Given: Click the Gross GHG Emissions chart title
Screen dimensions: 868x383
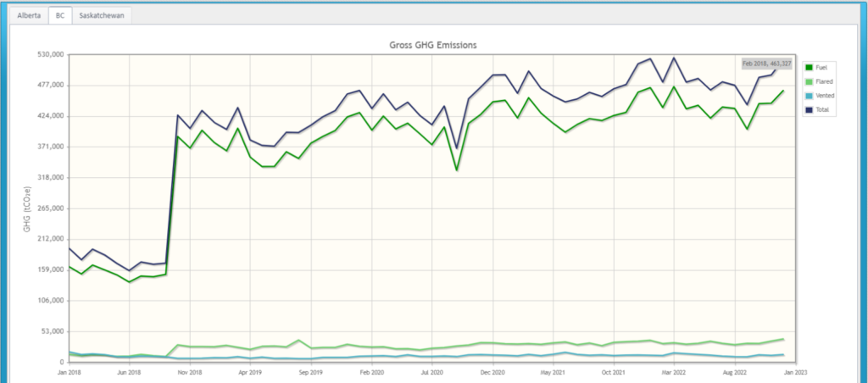Looking at the screenshot, I should tap(433, 44).
